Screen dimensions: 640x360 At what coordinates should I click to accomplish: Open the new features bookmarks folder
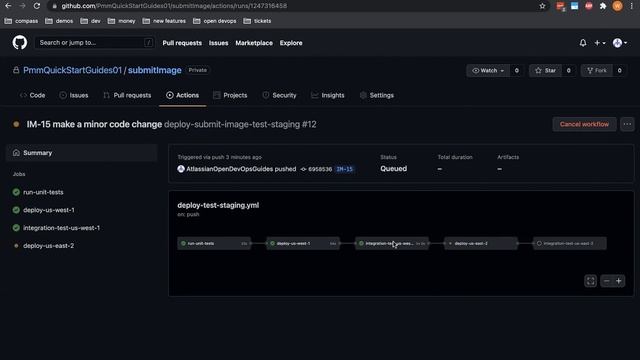(164, 21)
